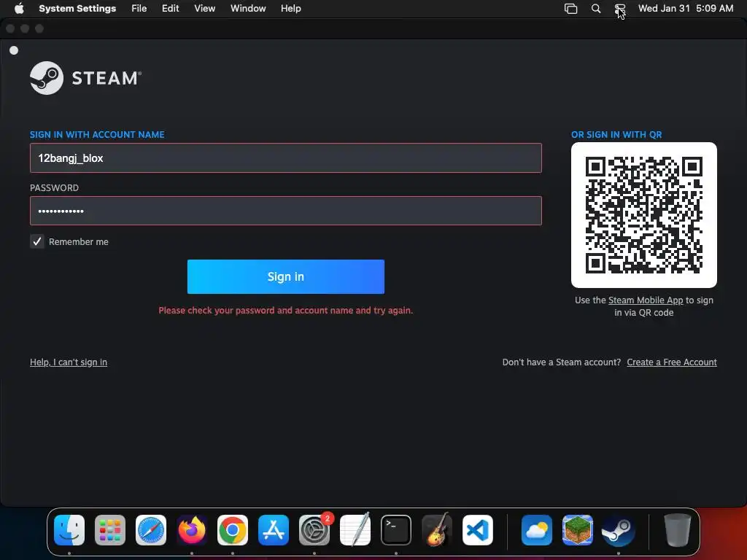Viewport: 747px width, 560px height.
Task: Click the password input field
Action: click(286, 211)
